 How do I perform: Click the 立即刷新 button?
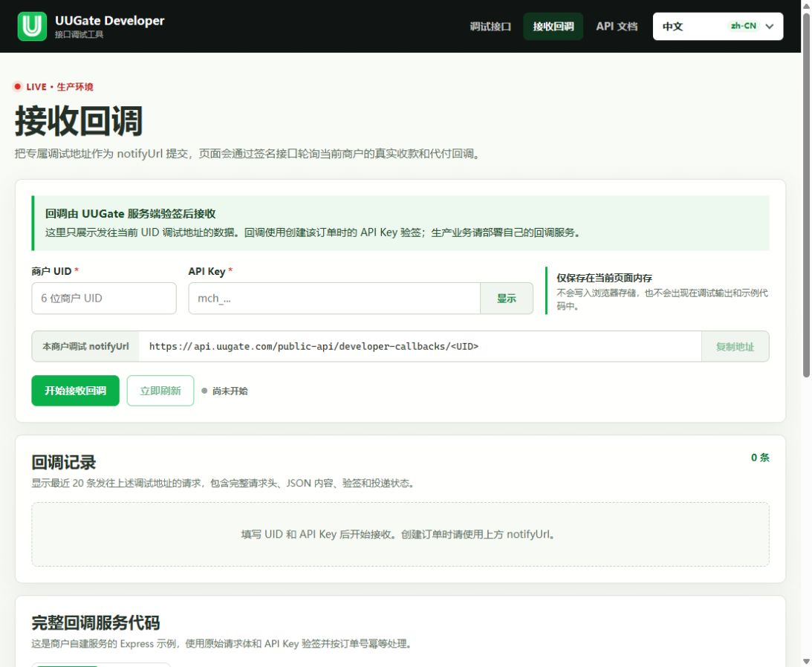tap(160, 391)
